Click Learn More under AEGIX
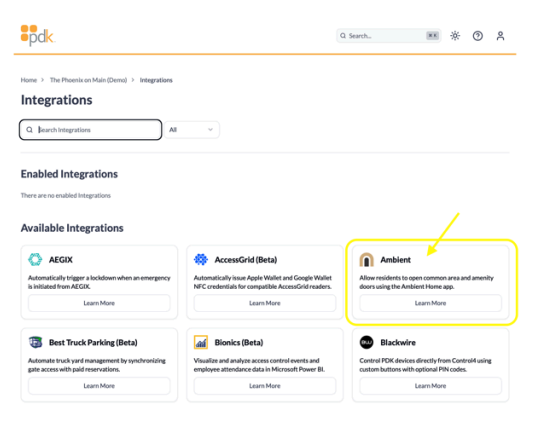 99,303
